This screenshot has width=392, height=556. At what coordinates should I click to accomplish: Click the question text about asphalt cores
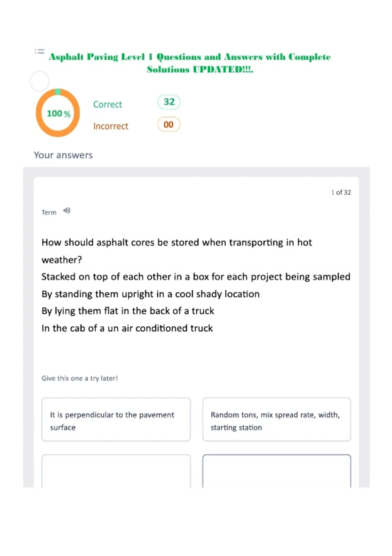point(177,251)
